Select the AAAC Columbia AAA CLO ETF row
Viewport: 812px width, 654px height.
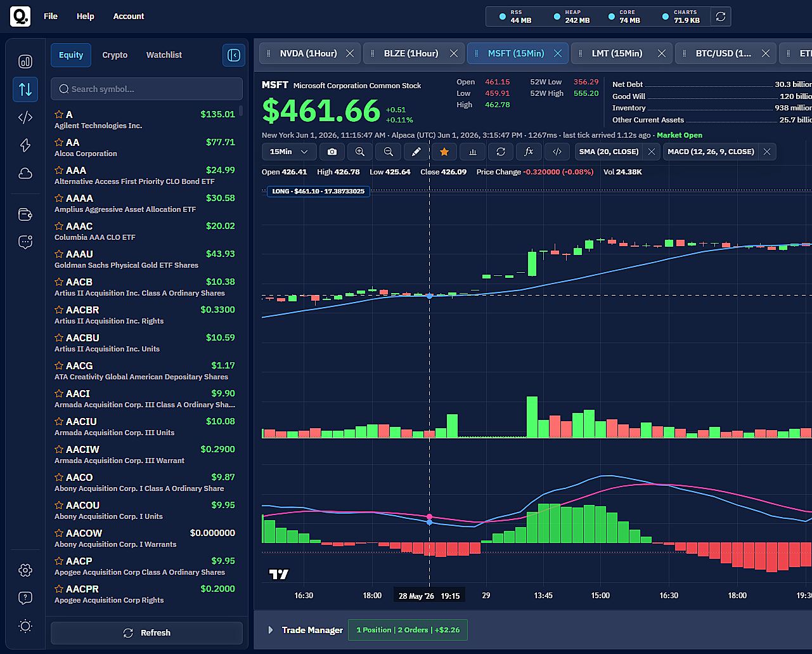pos(145,232)
